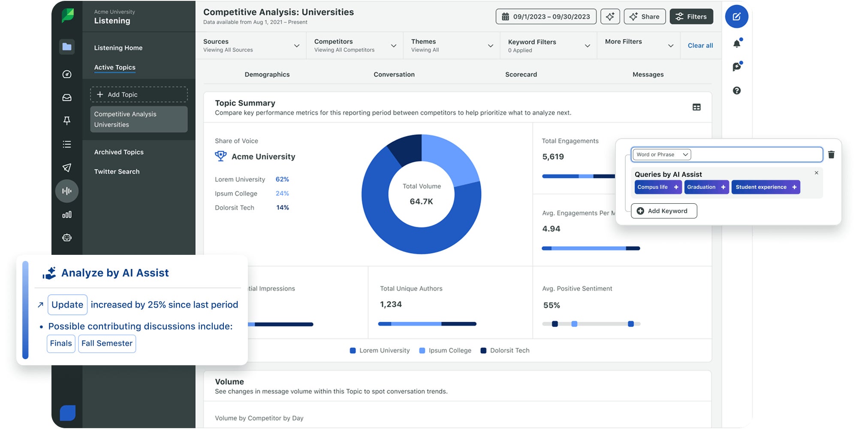Open the Smart Inbox icon in left sidebar
This screenshot has height=429, width=868.
[67, 97]
